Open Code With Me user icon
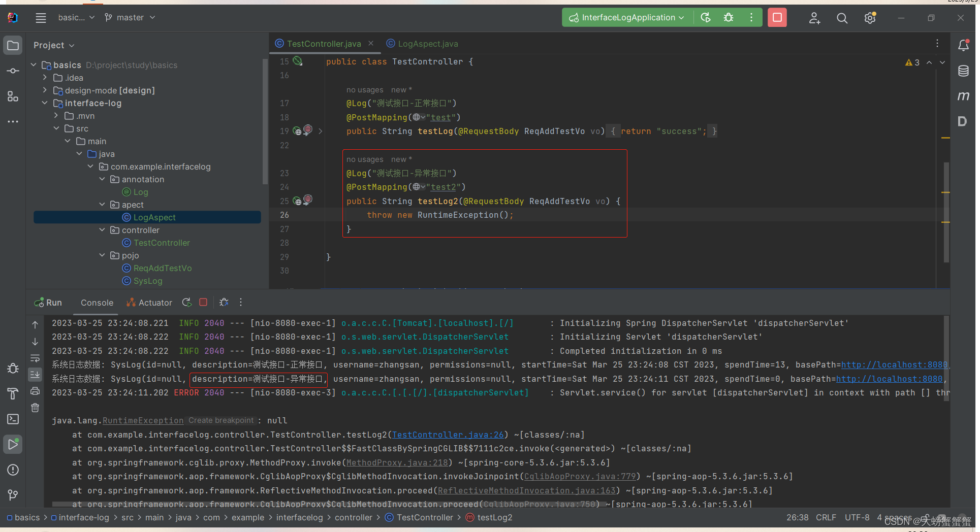 click(814, 18)
